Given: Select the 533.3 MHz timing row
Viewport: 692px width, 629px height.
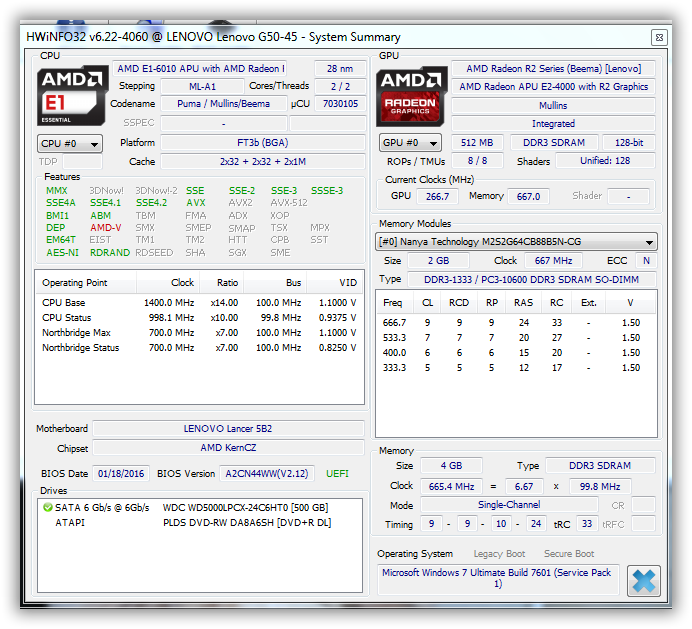Looking at the screenshot, I should tap(516, 338).
